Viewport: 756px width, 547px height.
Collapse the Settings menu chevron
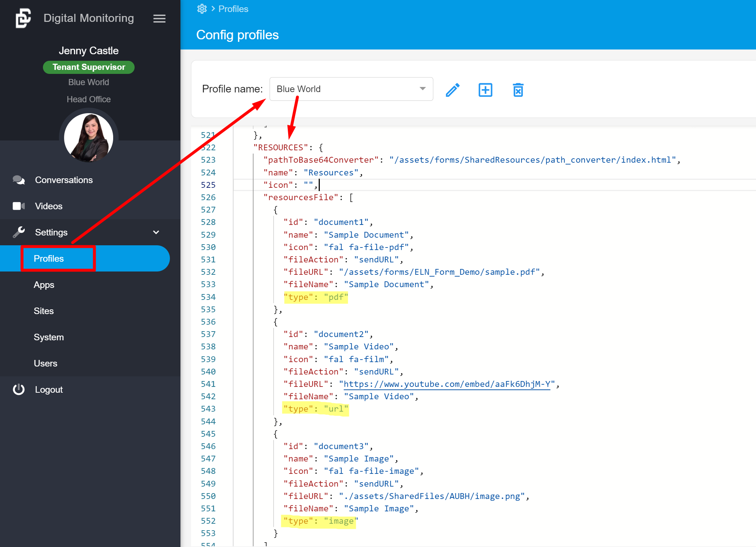(x=156, y=232)
